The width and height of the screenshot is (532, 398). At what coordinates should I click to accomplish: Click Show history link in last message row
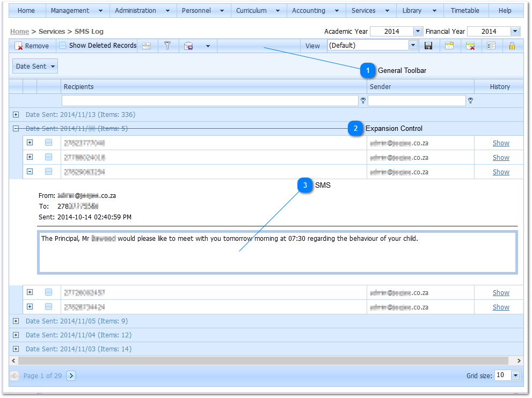(501, 307)
